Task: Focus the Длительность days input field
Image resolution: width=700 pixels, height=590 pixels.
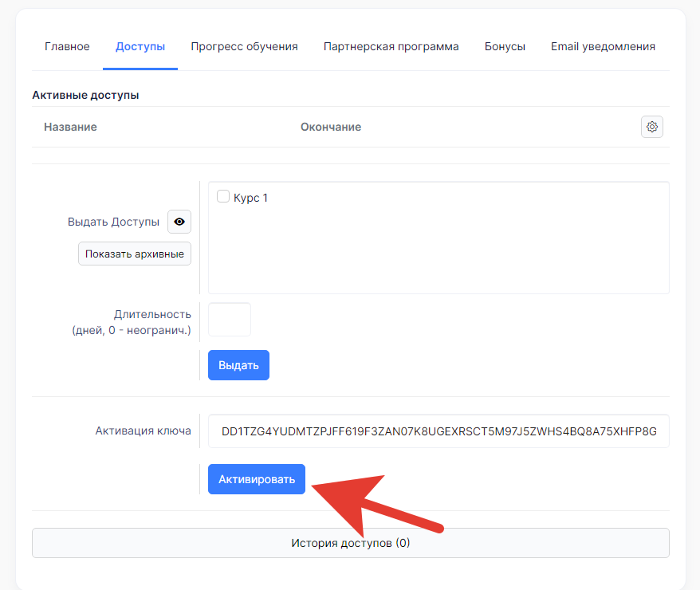Action: point(230,320)
